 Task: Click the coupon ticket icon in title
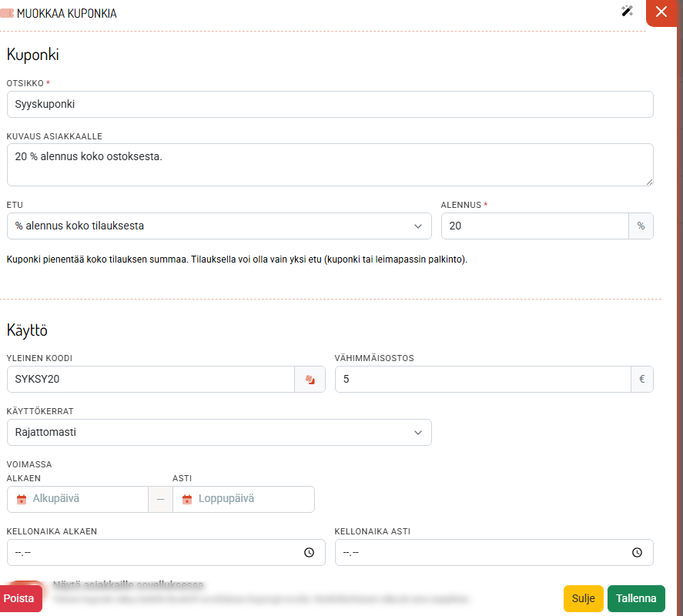click(x=7, y=14)
